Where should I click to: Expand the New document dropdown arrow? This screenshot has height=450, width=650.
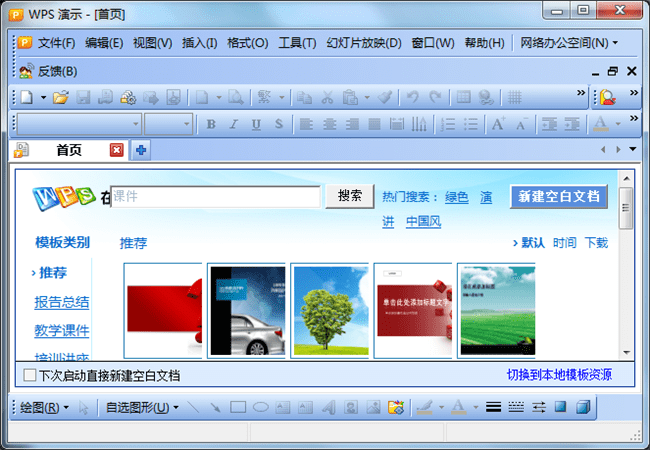(43, 97)
